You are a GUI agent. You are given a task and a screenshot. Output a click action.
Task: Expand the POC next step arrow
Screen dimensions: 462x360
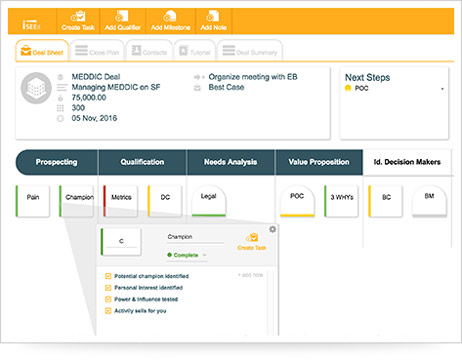[x=442, y=89]
